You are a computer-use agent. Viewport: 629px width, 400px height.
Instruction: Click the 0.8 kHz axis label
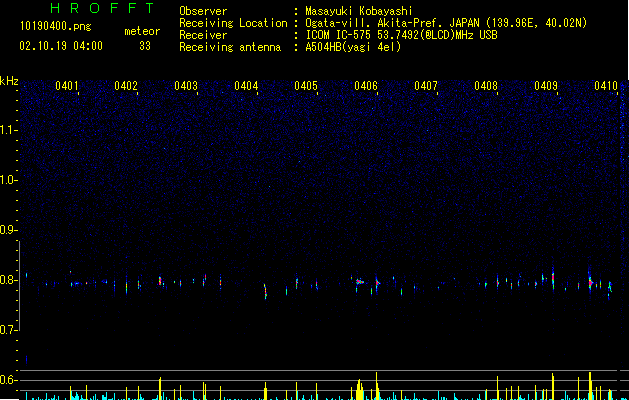click(x=8, y=280)
